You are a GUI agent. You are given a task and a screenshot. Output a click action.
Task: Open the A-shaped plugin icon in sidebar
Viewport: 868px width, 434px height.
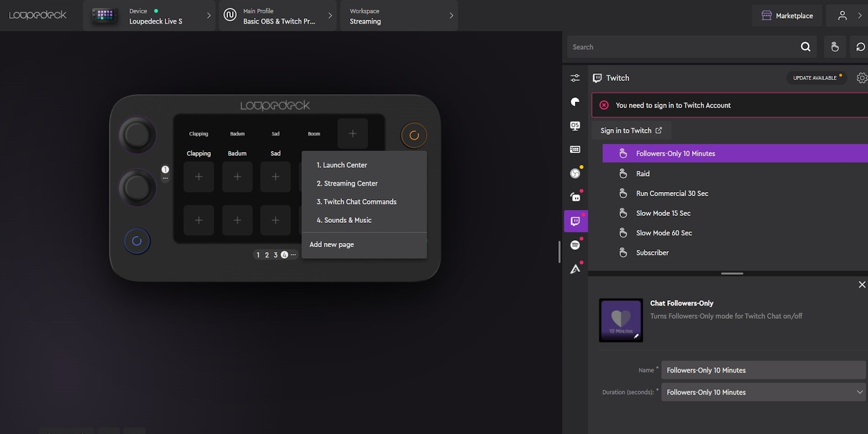tap(575, 269)
